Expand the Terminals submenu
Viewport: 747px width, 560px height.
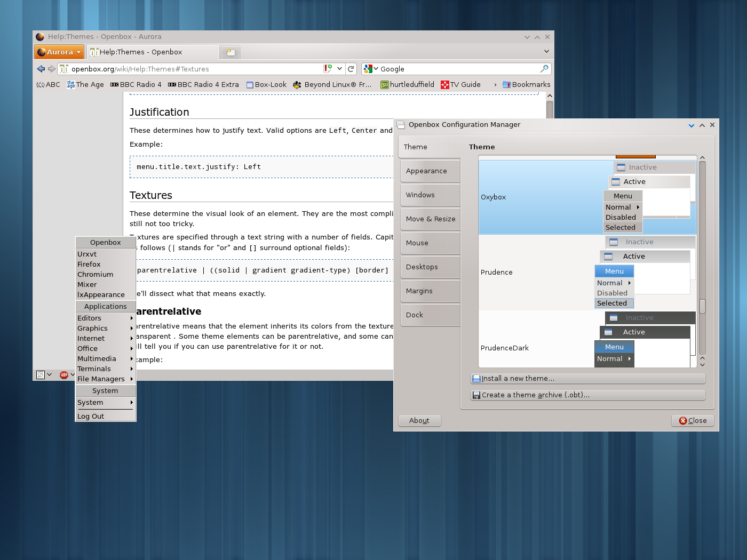tap(106, 369)
